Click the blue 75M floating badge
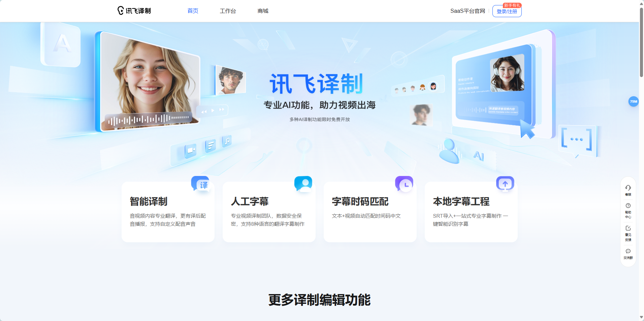644x321 pixels. click(x=634, y=101)
